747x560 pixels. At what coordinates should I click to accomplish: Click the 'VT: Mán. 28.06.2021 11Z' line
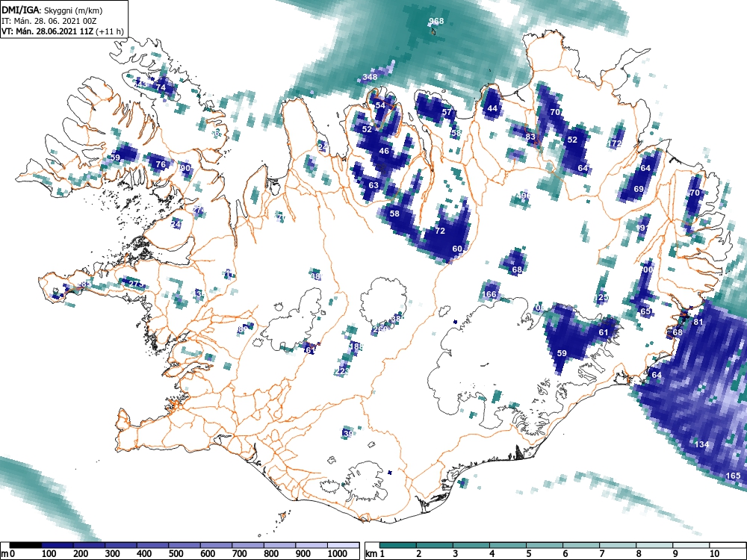click(63, 31)
